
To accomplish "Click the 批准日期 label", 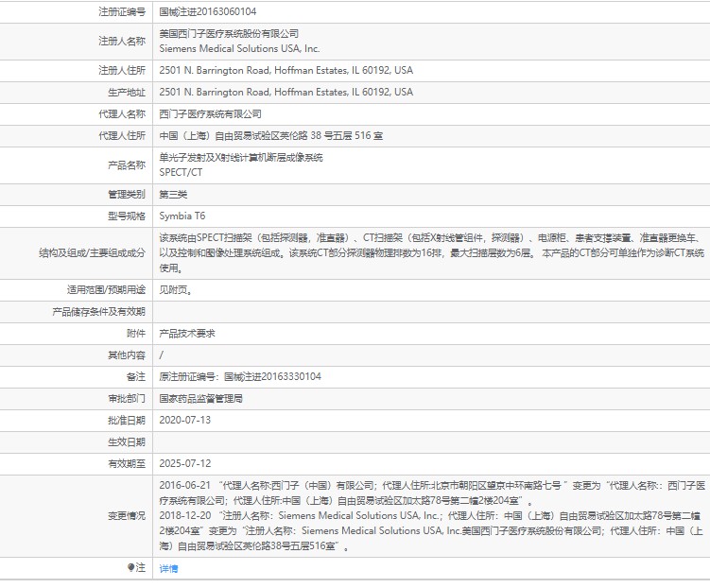I will (x=127, y=421).
